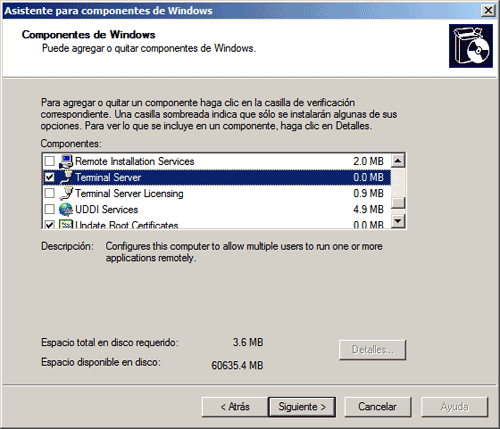500x429 pixels.
Task: Uncheck the Terminal Server checkbox
Action: pyautogui.click(x=50, y=177)
